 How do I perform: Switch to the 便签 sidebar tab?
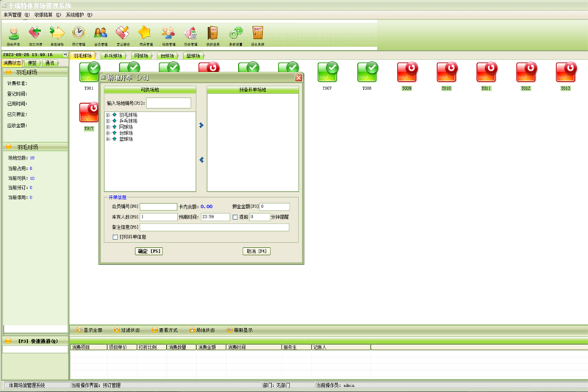pos(32,63)
